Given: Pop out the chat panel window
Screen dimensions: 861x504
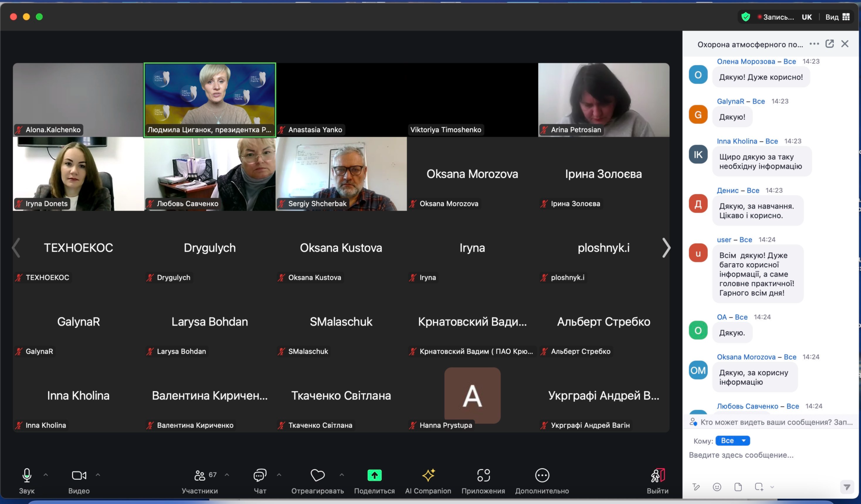Looking at the screenshot, I should (x=830, y=44).
